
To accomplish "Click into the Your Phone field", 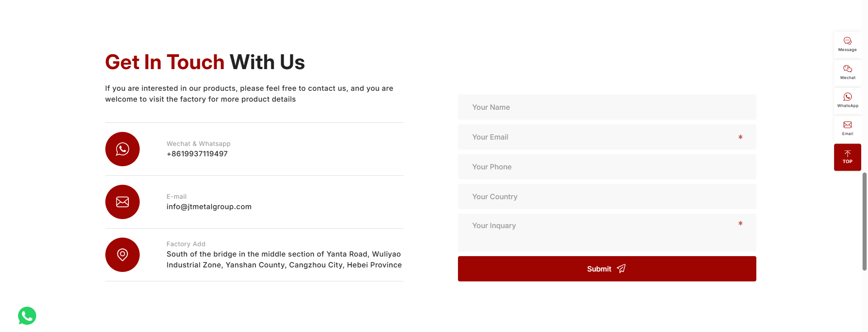I will [607, 167].
